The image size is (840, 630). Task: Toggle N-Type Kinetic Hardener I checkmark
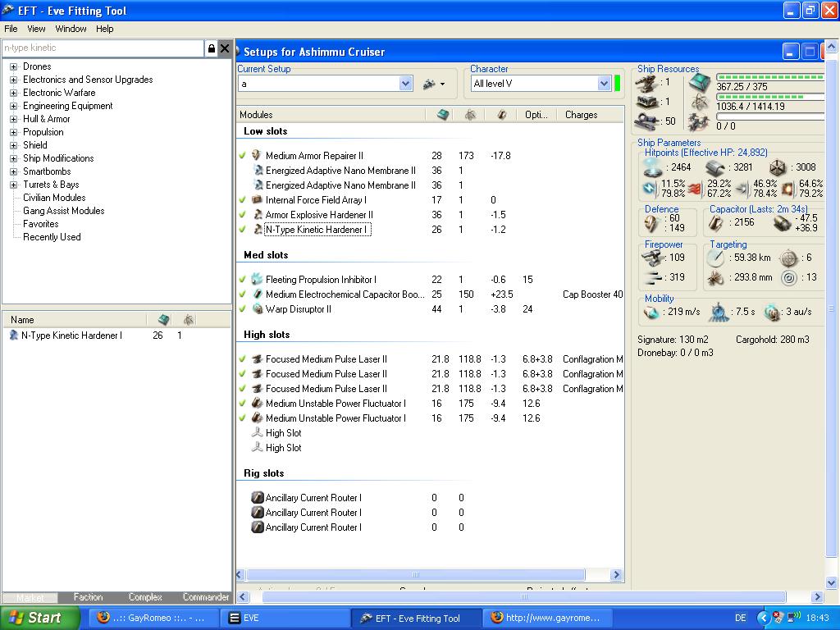tap(243, 230)
